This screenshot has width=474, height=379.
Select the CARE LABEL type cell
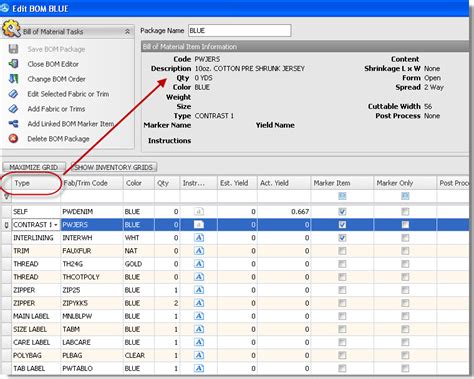[36, 342]
